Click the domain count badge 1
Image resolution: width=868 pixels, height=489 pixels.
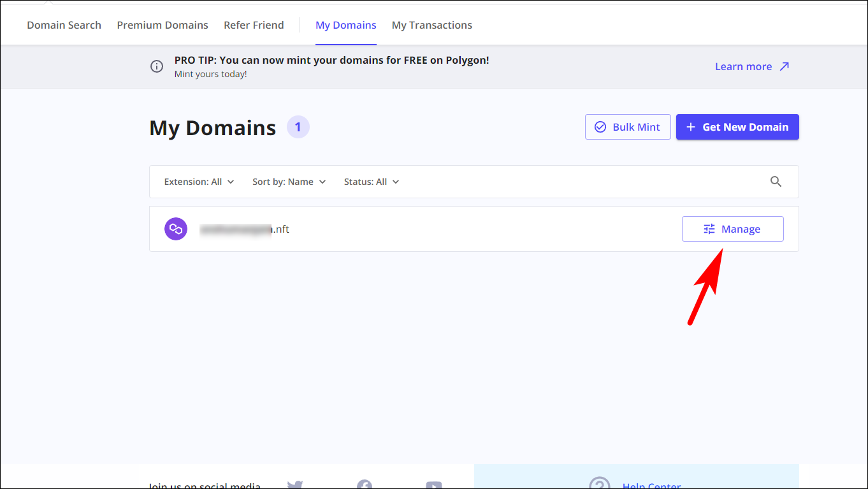[298, 128]
